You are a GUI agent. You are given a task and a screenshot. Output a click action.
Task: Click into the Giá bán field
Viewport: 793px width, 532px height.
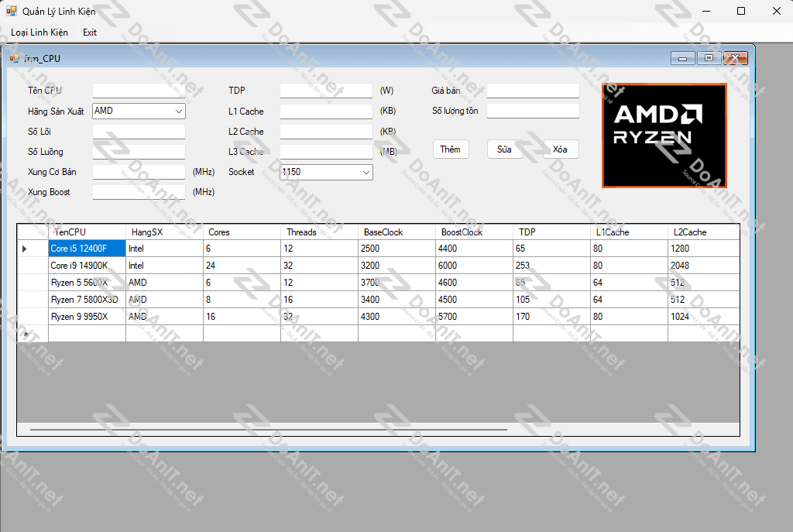pyautogui.click(x=533, y=91)
